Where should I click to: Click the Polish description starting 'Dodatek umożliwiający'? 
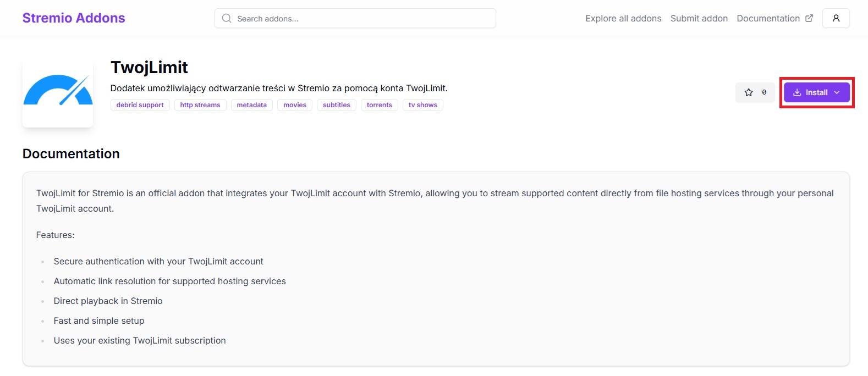279,88
